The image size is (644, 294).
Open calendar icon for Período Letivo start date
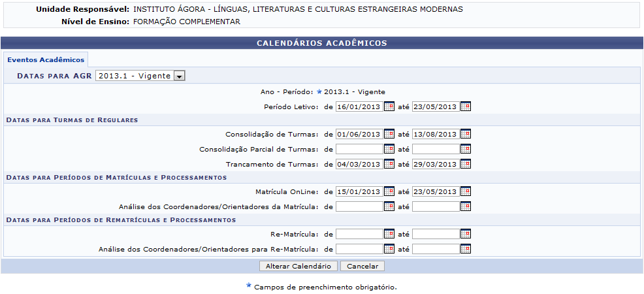[389, 106]
